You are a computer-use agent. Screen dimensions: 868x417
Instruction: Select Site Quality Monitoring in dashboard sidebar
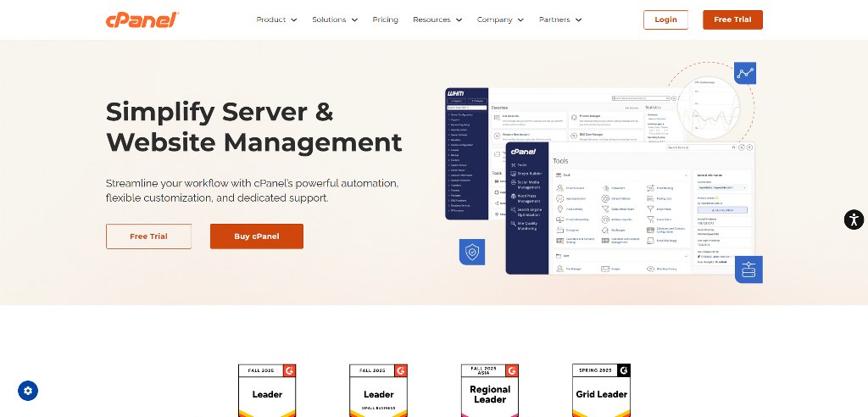[x=526, y=226]
